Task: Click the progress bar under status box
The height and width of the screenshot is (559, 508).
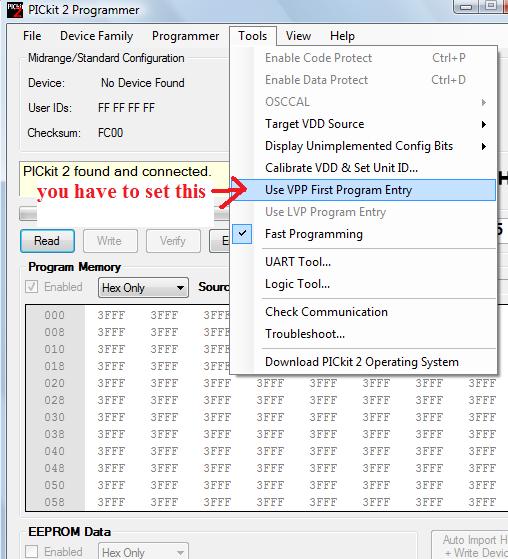Action: [28, 214]
